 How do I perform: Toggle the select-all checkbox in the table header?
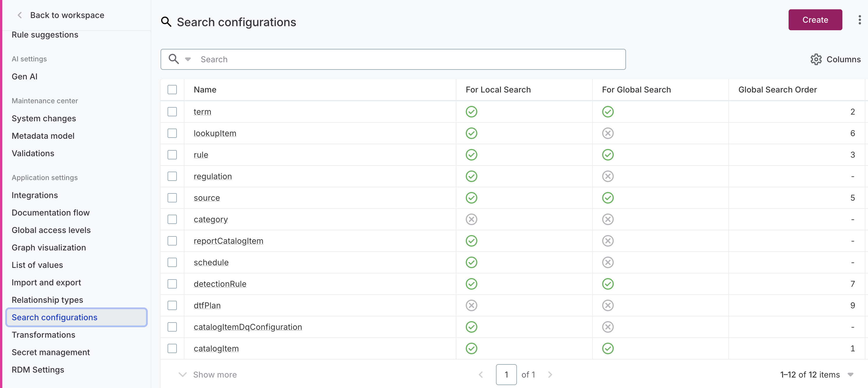coord(172,90)
